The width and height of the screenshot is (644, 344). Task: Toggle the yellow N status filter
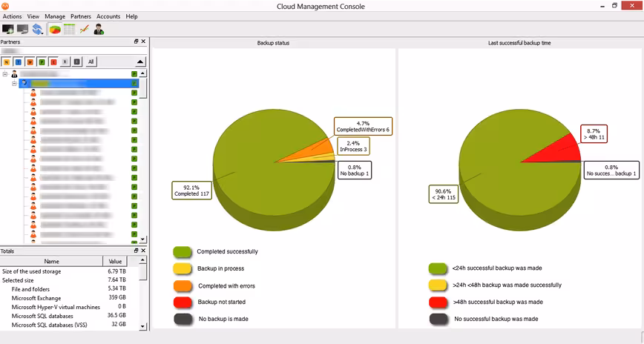click(7, 62)
